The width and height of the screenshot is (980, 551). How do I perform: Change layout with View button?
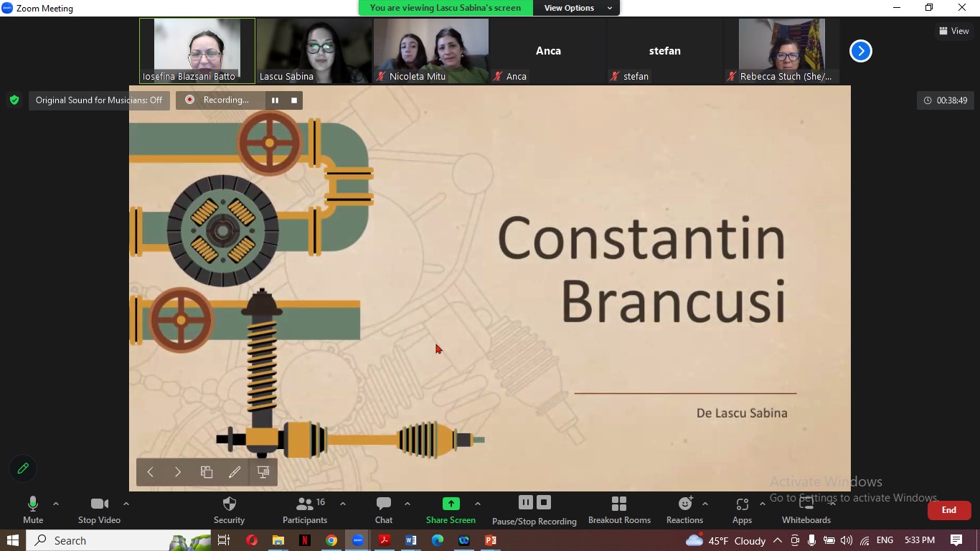(x=953, y=31)
